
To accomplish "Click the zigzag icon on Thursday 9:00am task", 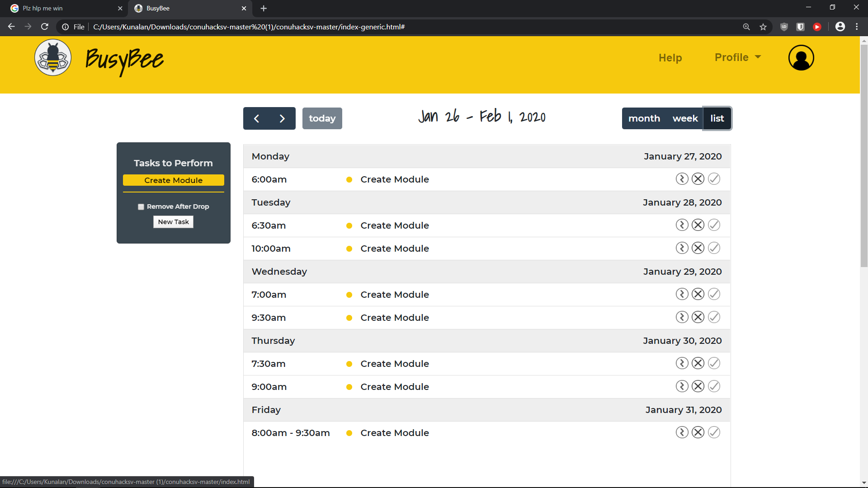I will [682, 386].
